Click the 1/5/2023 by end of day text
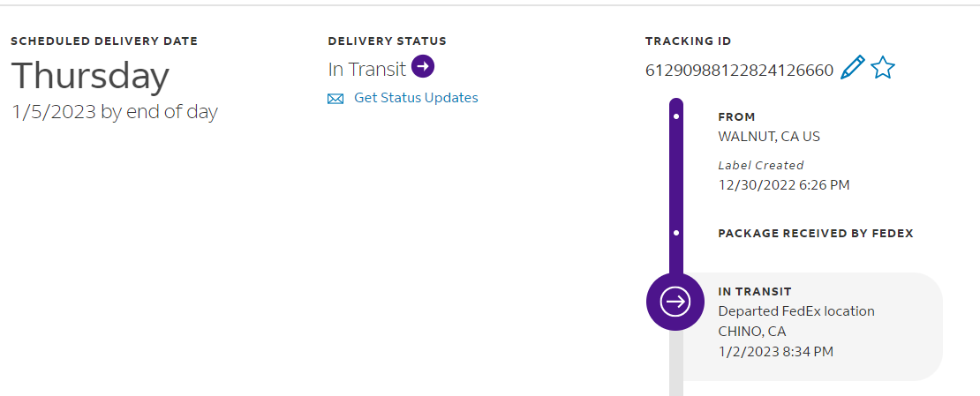 (x=115, y=112)
